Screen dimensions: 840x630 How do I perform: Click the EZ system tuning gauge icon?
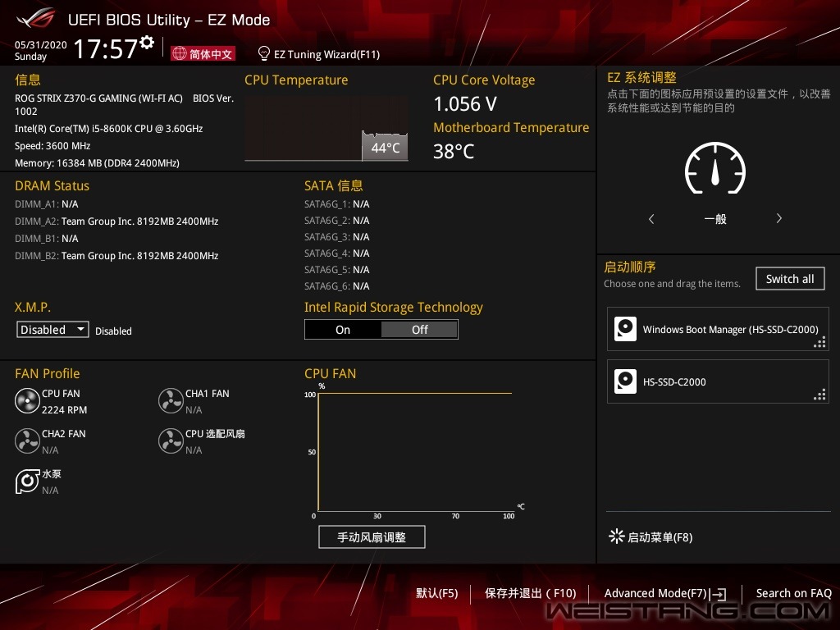point(714,168)
